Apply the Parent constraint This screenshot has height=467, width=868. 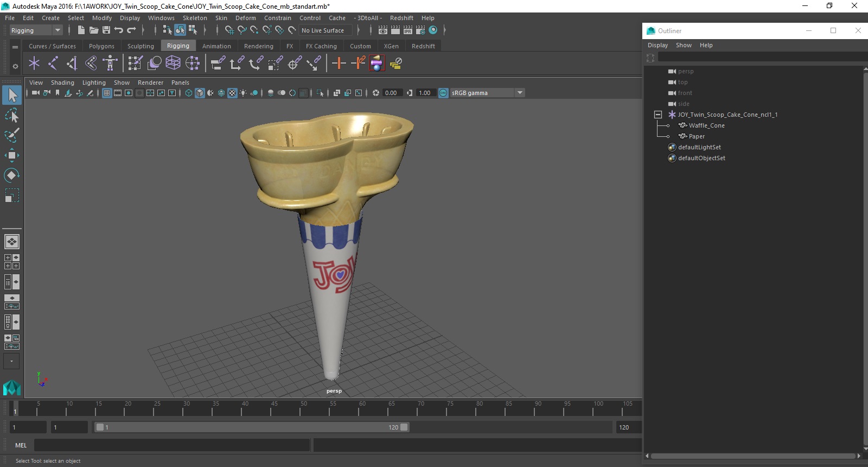point(218,64)
